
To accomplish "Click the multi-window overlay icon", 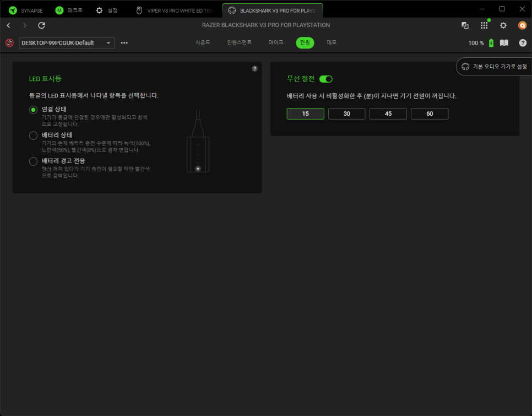I will pyautogui.click(x=465, y=25).
